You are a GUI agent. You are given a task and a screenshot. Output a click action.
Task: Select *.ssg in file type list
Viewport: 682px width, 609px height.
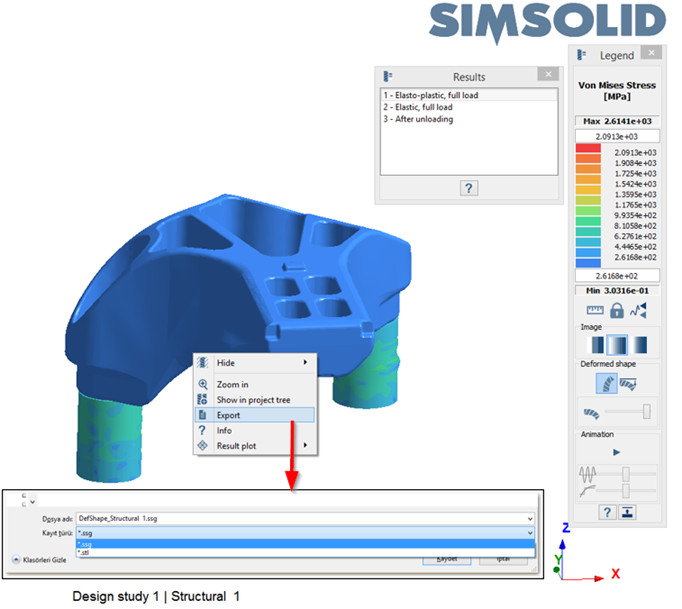pos(305,544)
